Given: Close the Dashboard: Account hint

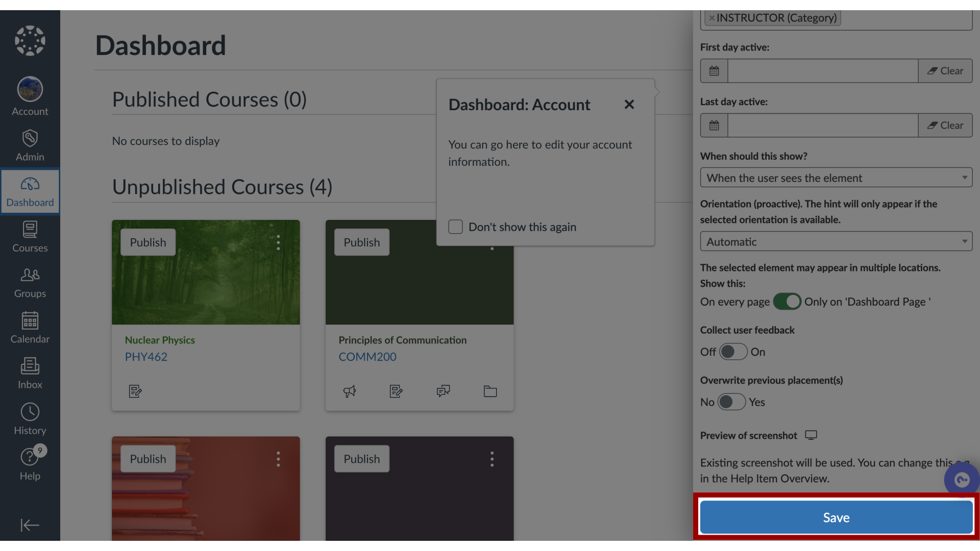Looking at the screenshot, I should tap(629, 105).
